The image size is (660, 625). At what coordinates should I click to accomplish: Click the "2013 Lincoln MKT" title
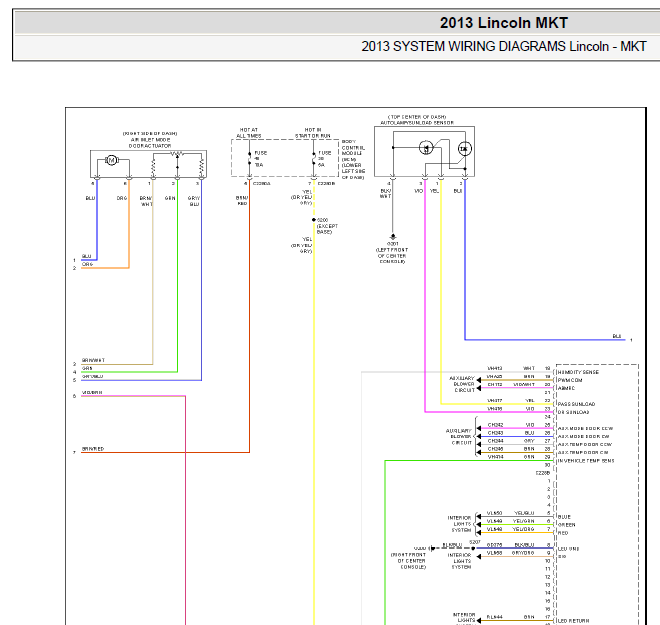tap(504, 23)
